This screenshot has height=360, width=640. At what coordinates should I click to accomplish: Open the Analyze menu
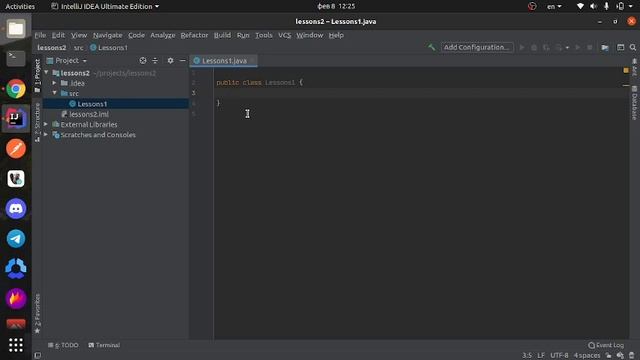pyautogui.click(x=162, y=35)
